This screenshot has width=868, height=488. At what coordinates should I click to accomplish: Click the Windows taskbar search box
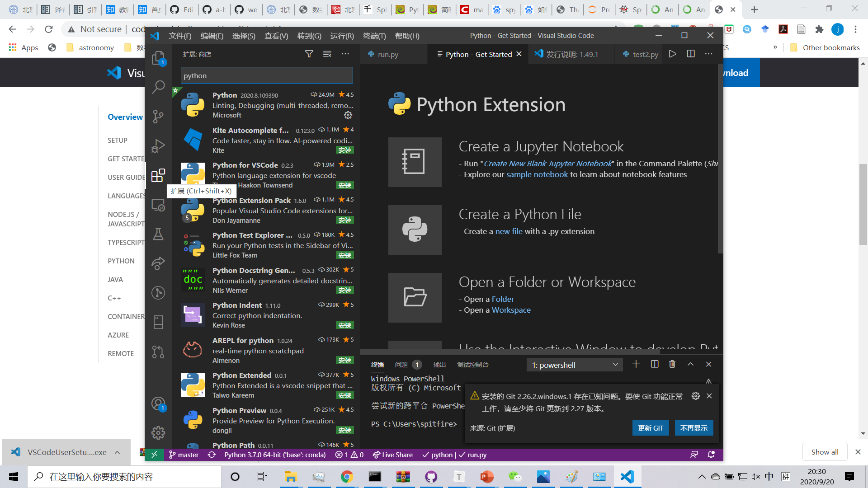coord(124,477)
